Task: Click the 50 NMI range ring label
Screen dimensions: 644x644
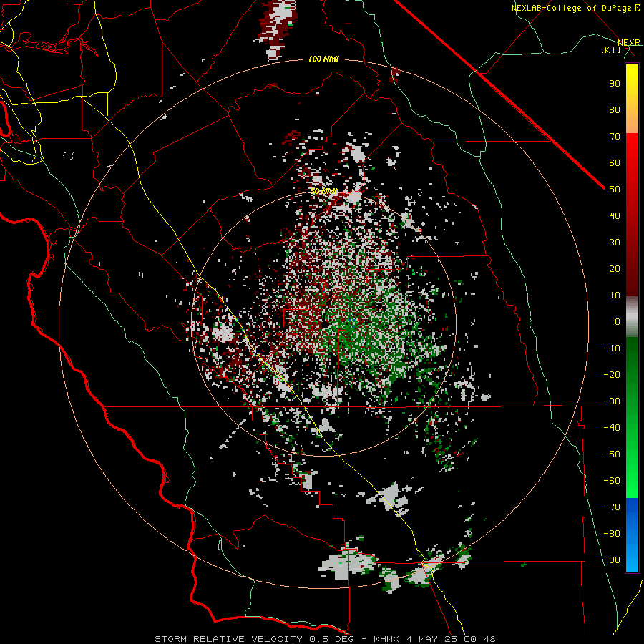Action: pyautogui.click(x=323, y=191)
